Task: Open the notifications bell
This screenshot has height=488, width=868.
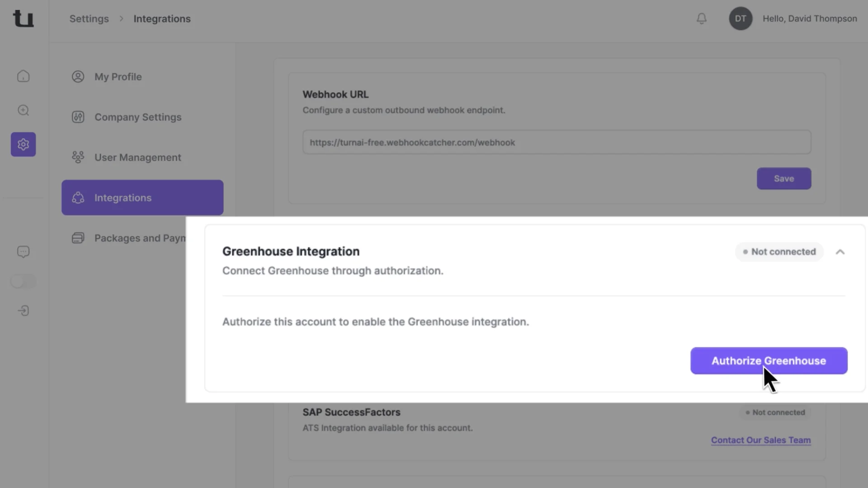Action: (701, 19)
